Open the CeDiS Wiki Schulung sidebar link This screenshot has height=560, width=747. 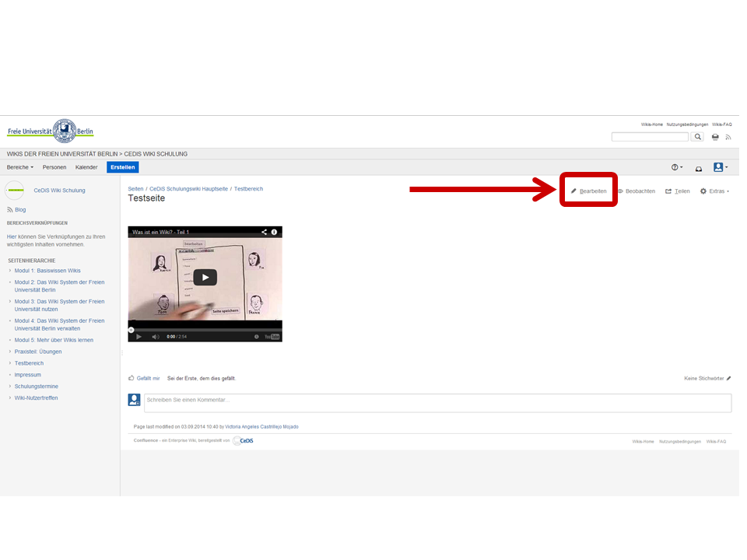click(60, 190)
